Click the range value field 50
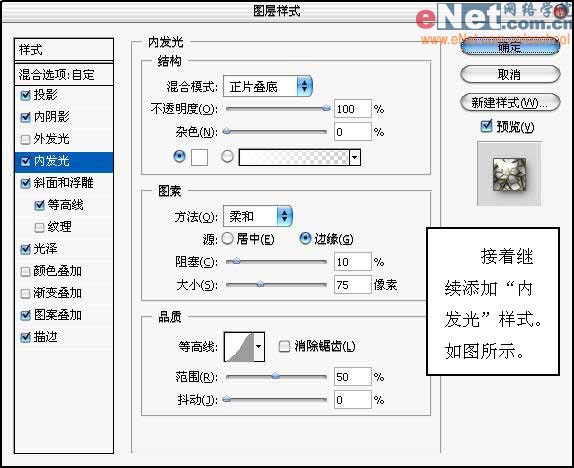 click(x=353, y=377)
